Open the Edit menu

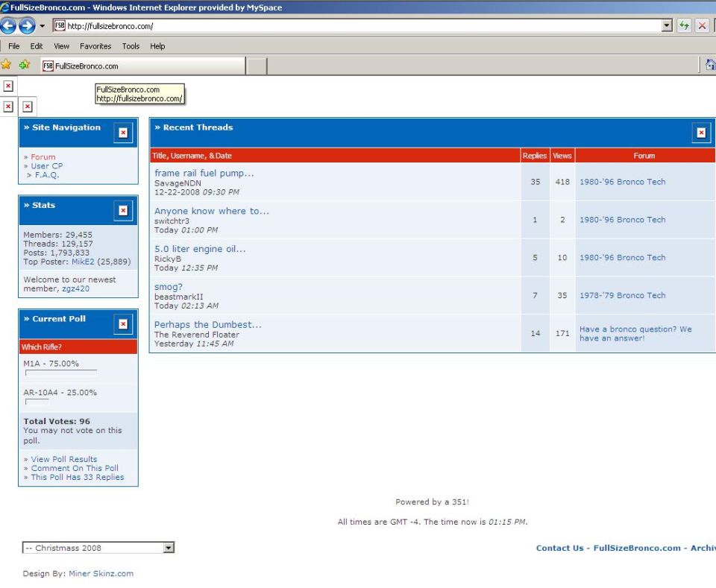[x=37, y=46]
